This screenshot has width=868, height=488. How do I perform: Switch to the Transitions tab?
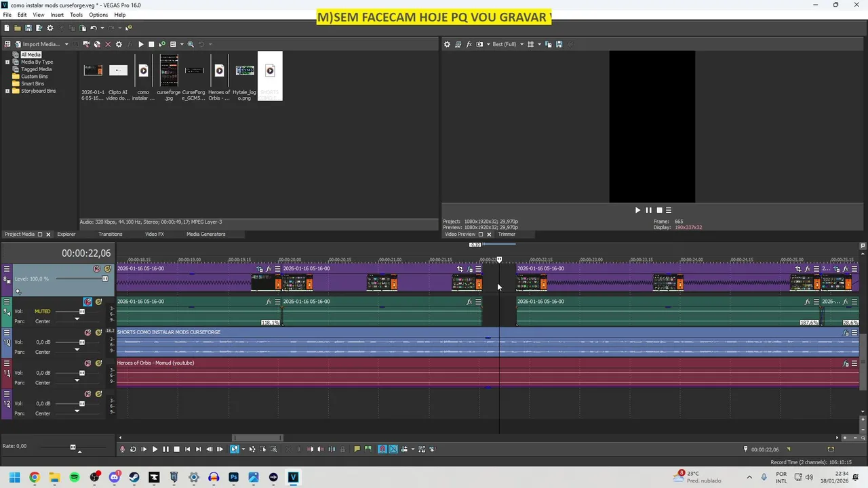click(x=110, y=234)
